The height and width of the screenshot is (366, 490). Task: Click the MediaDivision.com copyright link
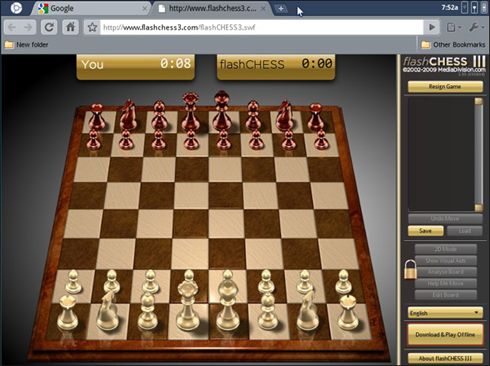[x=444, y=70]
